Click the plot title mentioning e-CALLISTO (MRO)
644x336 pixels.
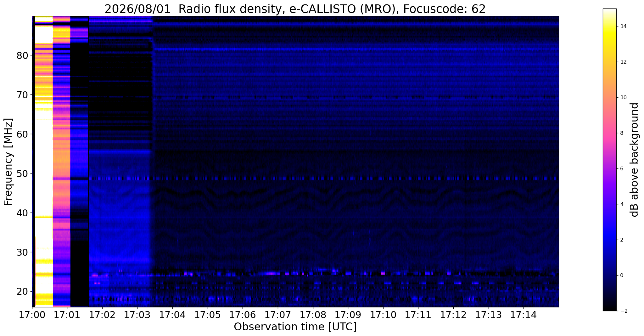coord(295,9)
